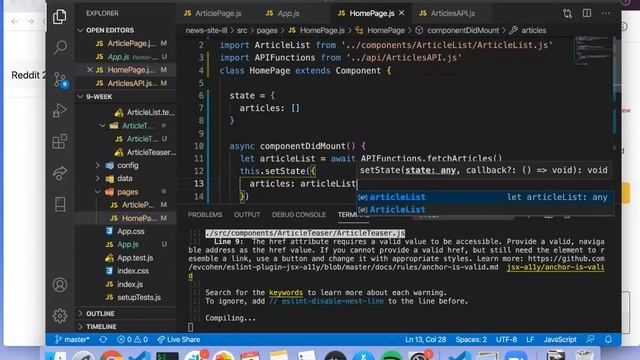Click keywords link in terminal output
This screenshot has height=360, width=640.
[286, 293]
